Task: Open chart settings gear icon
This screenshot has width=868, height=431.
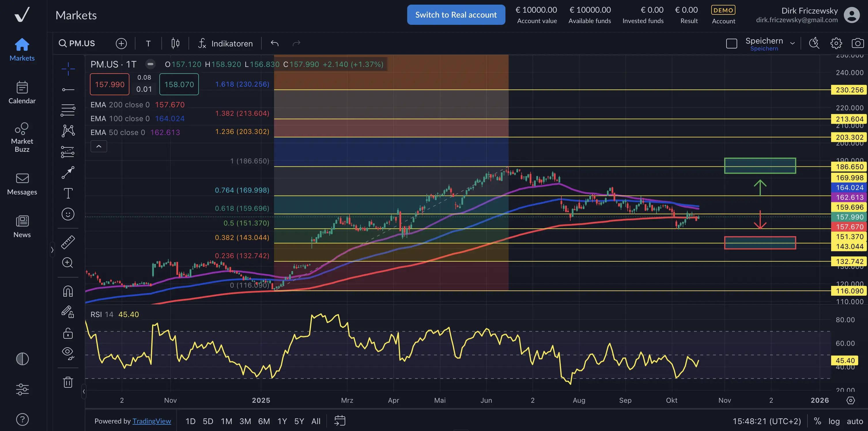Action: (836, 43)
